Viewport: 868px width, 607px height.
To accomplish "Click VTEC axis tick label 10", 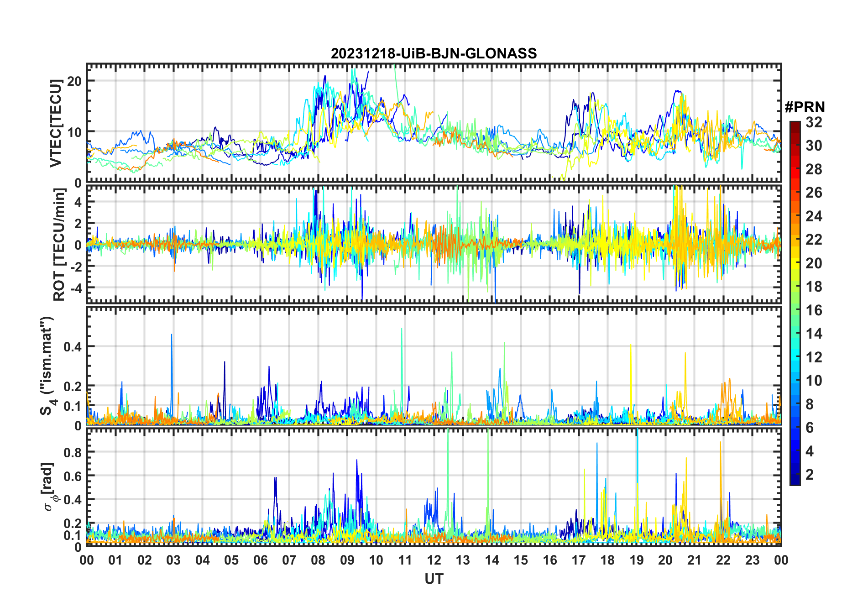I will point(74,132).
